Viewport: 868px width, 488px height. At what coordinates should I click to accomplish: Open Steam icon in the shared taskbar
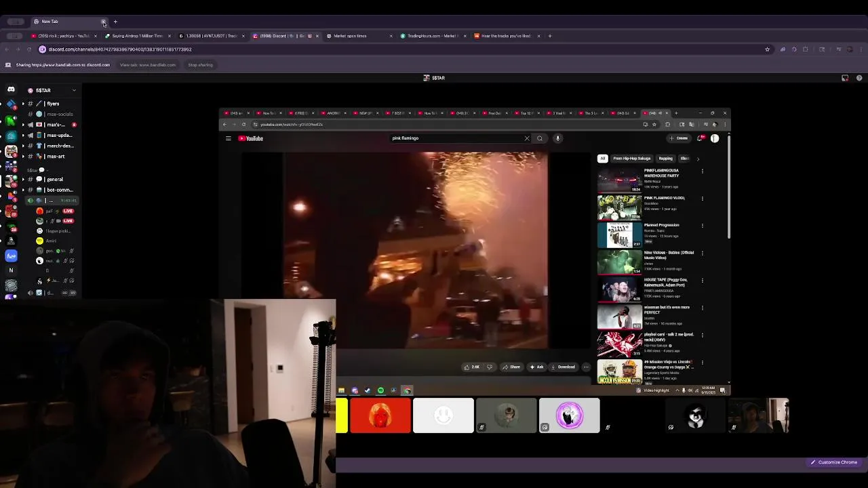(368, 390)
